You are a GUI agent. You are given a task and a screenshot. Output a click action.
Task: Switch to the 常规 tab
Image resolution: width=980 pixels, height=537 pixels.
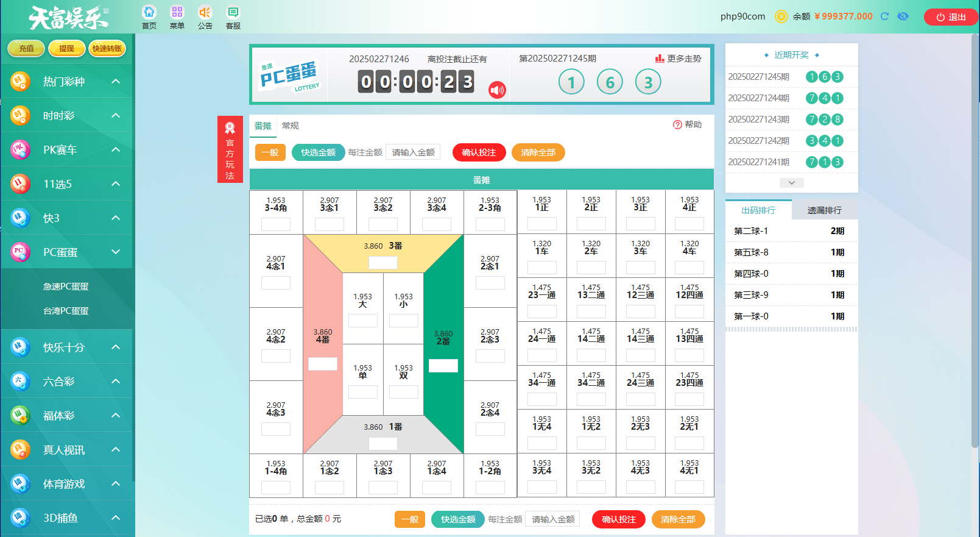pos(291,126)
